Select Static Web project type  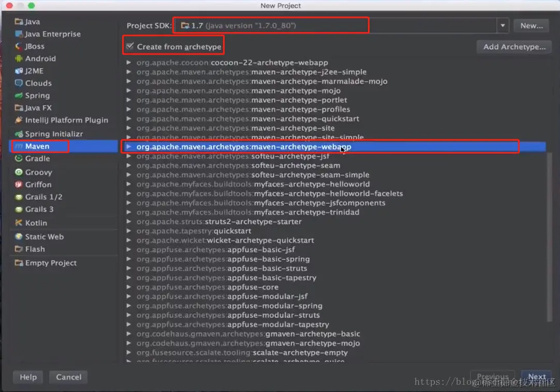(x=63, y=237)
